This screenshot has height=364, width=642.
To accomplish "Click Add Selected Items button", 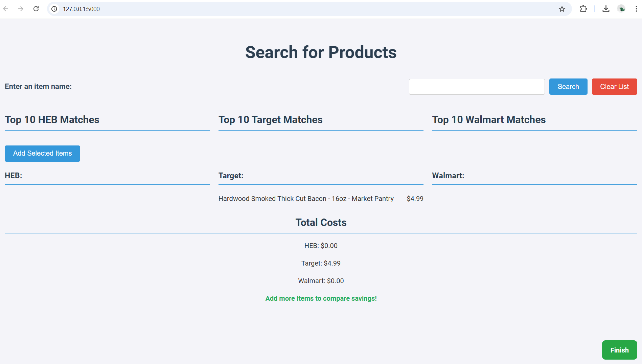I will (42, 154).
